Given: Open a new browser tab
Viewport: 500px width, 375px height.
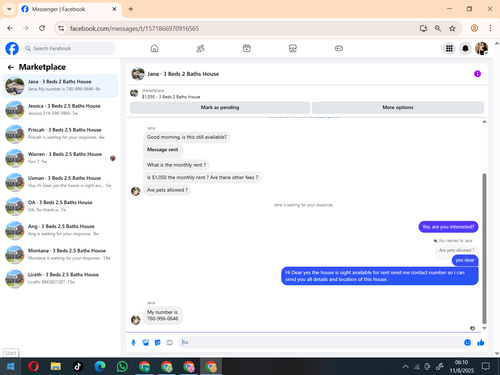Looking at the screenshot, I should click(x=131, y=9).
